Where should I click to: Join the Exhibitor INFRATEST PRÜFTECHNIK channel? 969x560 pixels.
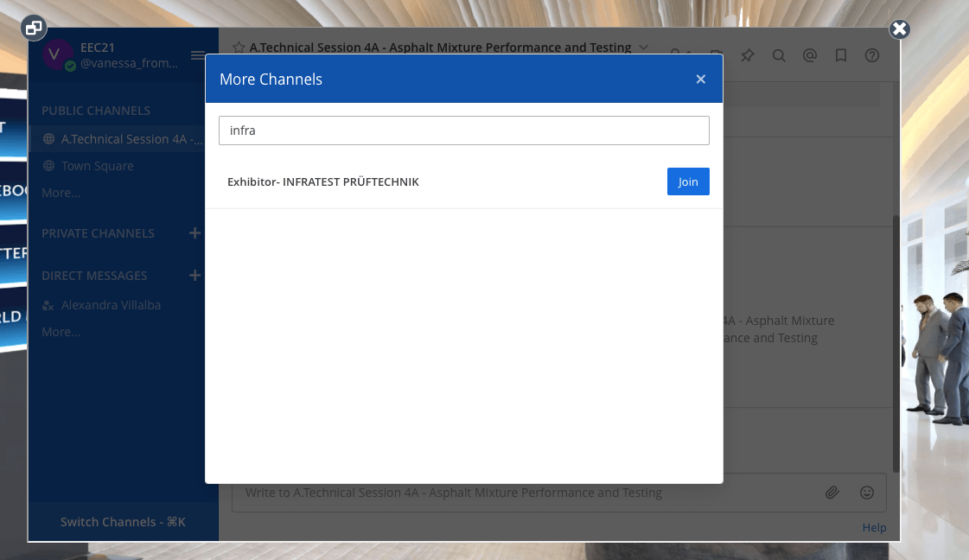pos(687,181)
